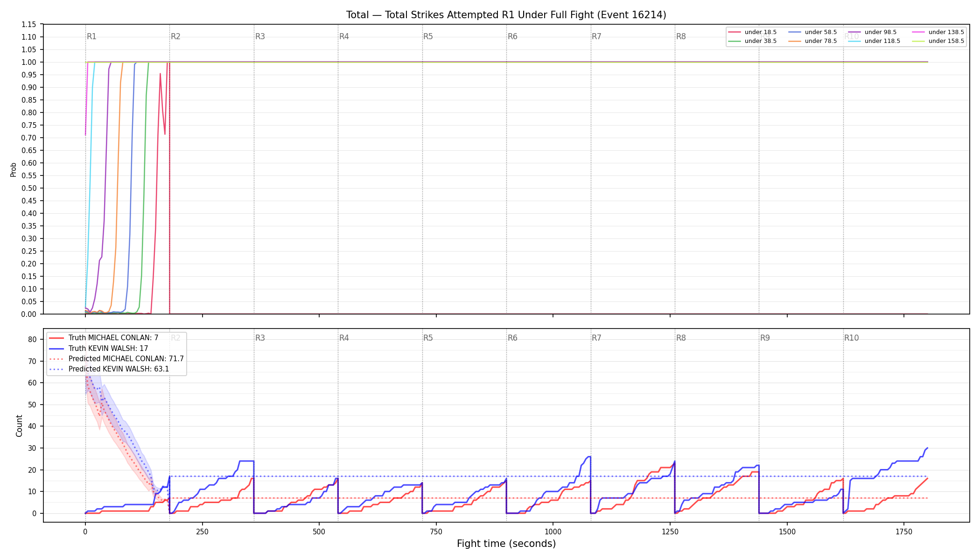
Task: Click the 1750 tick on the time axis
Action: point(904,532)
